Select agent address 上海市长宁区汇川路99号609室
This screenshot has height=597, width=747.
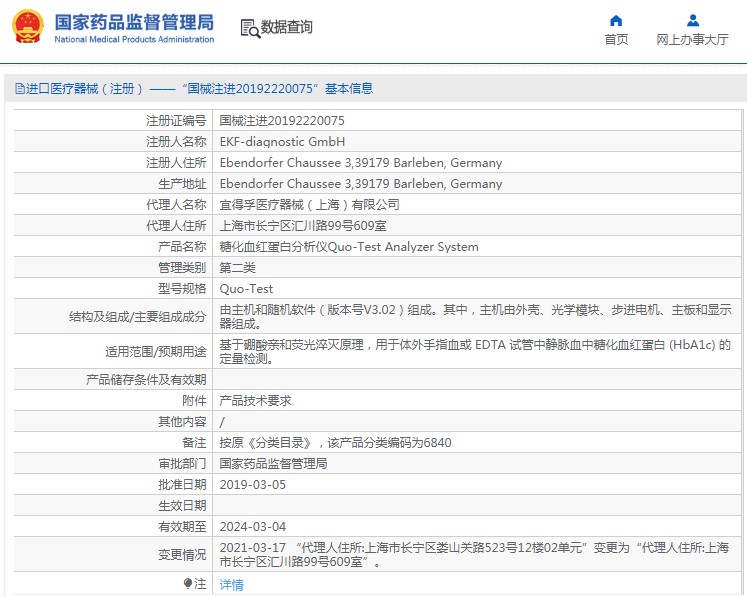coord(303,225)
